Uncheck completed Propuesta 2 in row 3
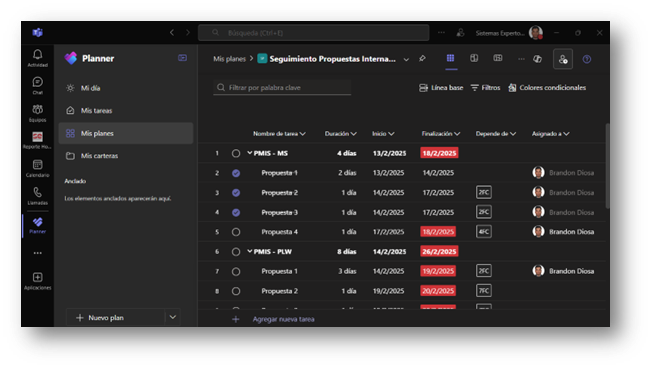This screenshot has width=652, height=369. [236, 193]
